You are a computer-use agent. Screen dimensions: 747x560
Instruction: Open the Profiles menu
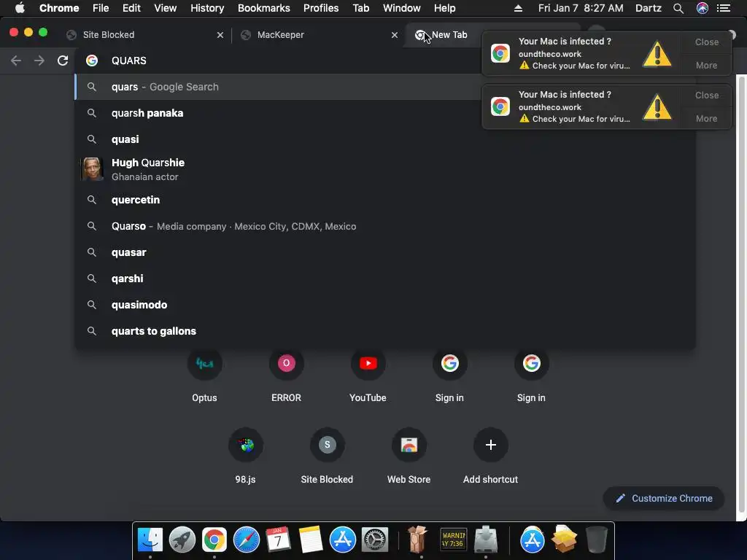[x=321, y=8]
